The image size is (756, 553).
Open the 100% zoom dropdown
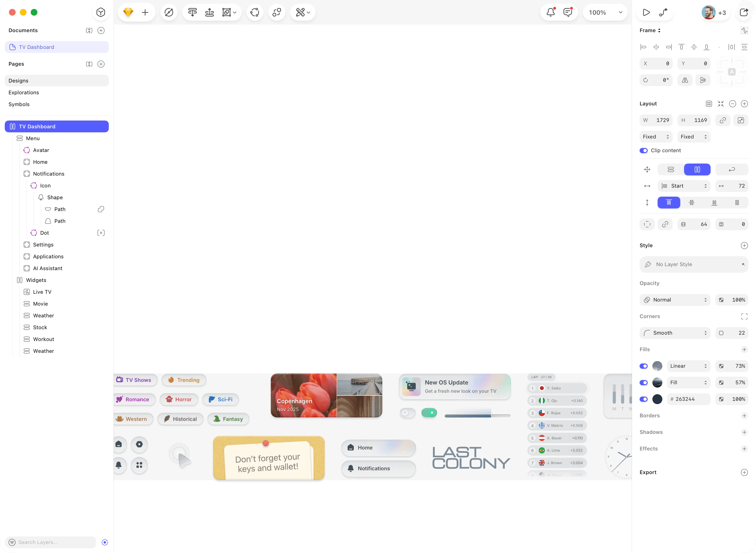[605, 12]
